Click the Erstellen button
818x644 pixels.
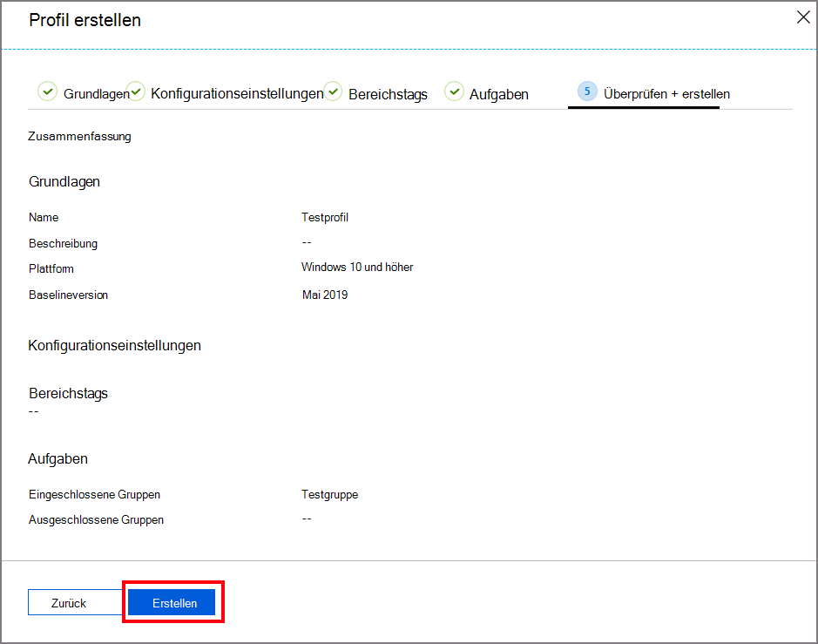coord(172,603)
